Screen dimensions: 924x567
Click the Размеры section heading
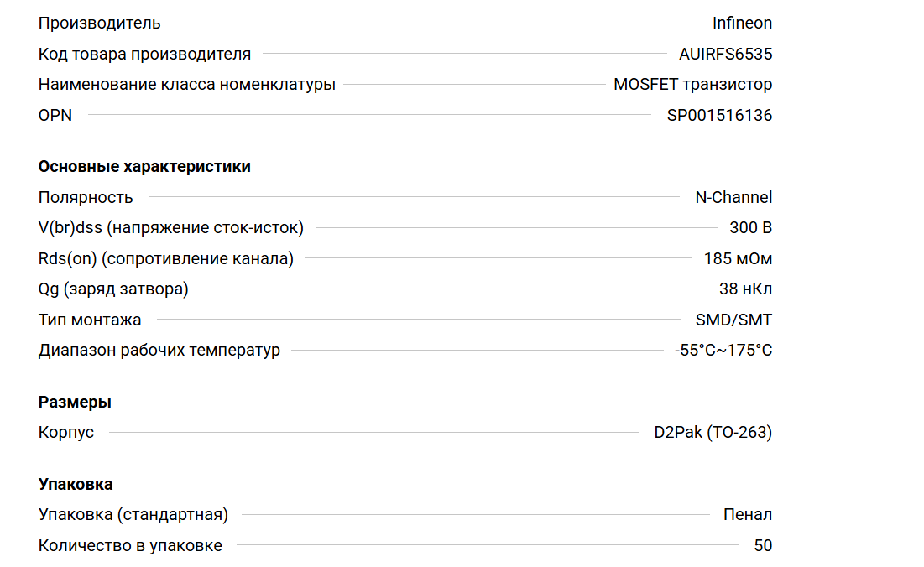coord(75,403)
